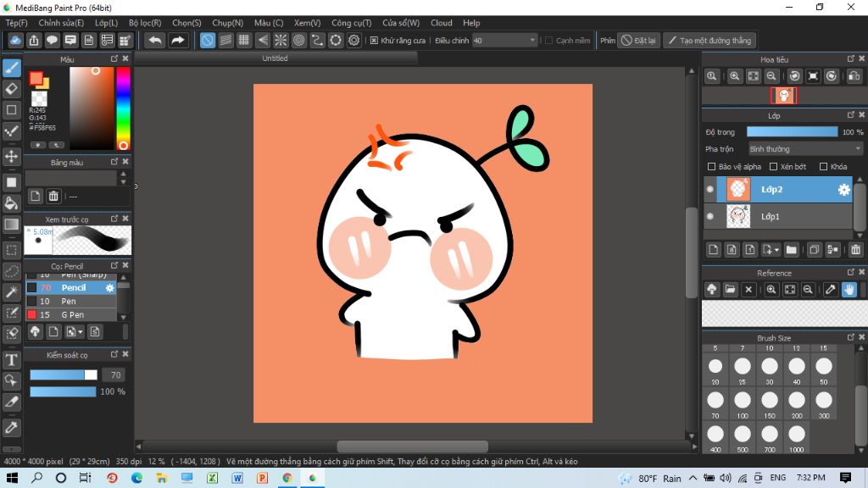Hide the Lớp2 layer visibility dot

(x=710, y=189)
